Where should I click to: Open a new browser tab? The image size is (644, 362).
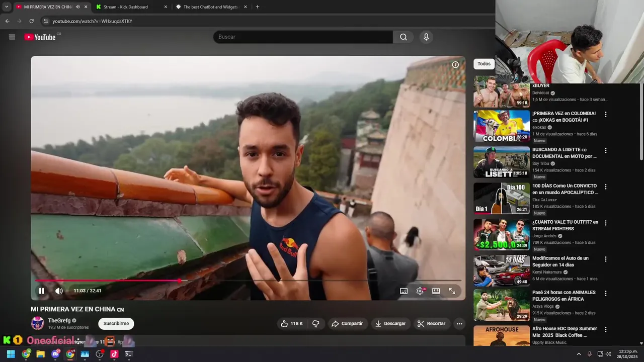(258, 7)
